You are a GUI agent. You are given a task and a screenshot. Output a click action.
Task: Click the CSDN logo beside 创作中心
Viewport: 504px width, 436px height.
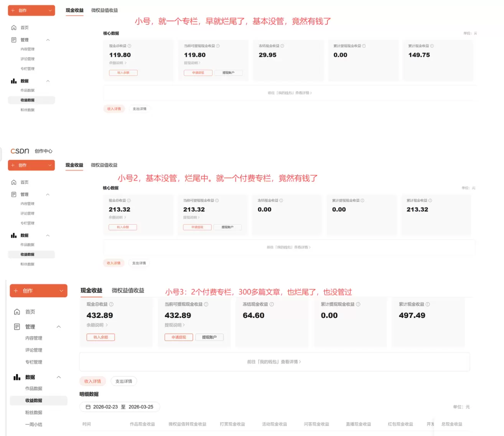click(x=20, y=151)
